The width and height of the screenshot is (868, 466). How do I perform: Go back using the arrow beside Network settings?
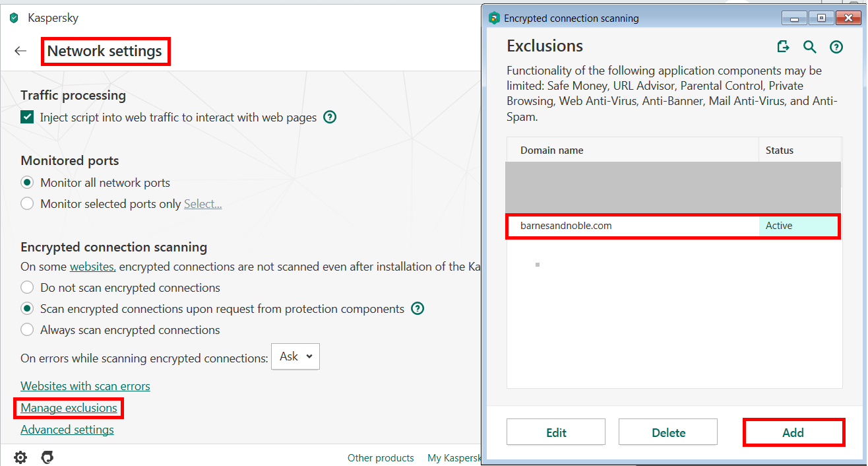(x=20, y=51)
